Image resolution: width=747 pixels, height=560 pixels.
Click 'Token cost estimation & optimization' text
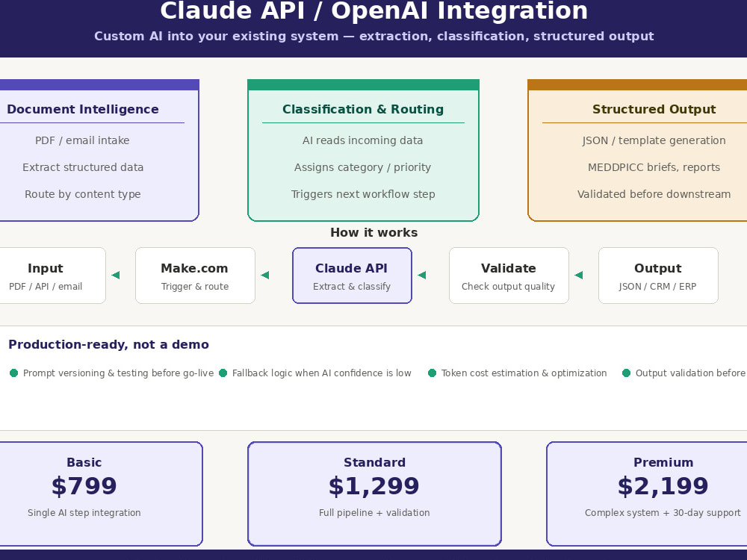point(524,373)
